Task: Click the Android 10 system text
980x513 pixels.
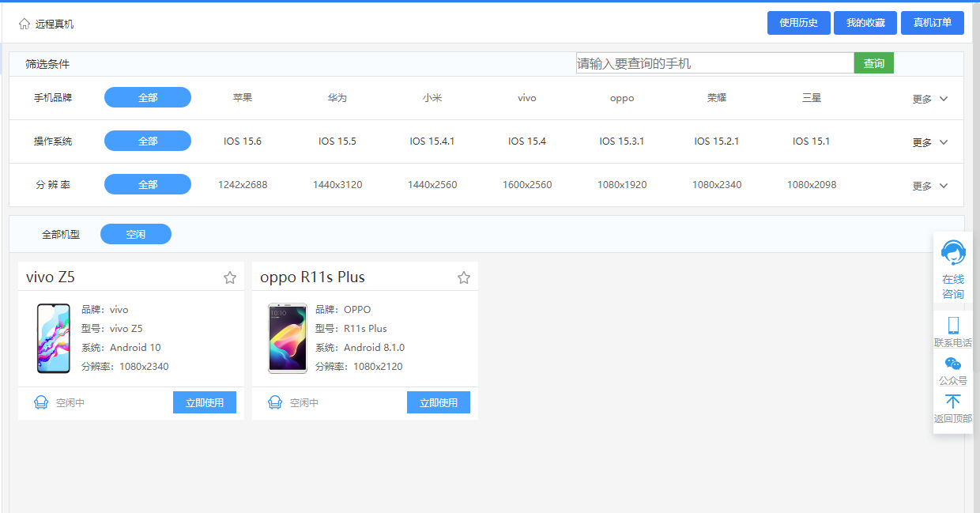Action: (135, 348)
